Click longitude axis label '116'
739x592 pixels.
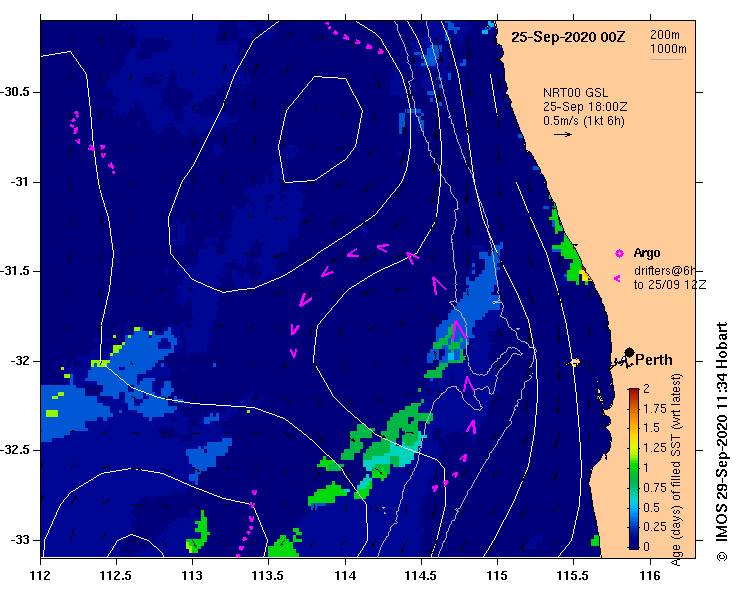650,576
